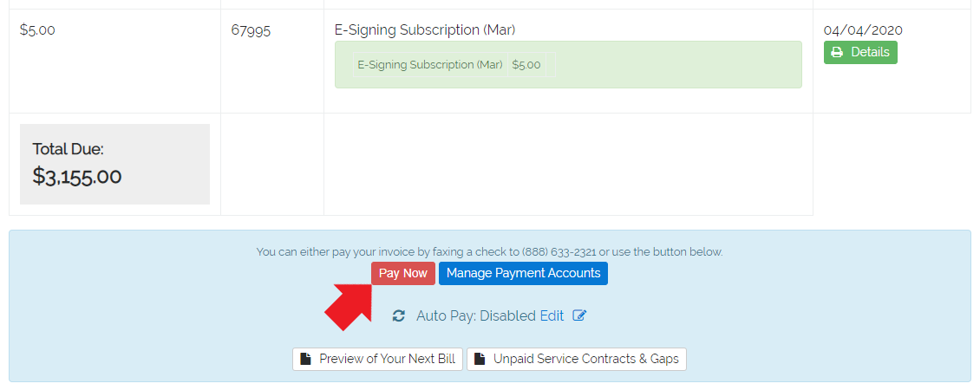
Task: View Unpaid Service Contracts & Gaps
Action: (576, 360)
